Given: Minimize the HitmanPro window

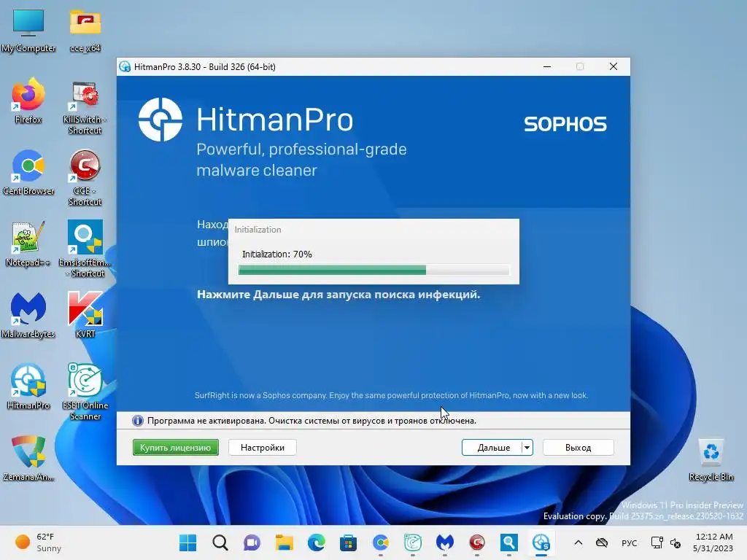Looking at the screenshot, I should (547, 66).
